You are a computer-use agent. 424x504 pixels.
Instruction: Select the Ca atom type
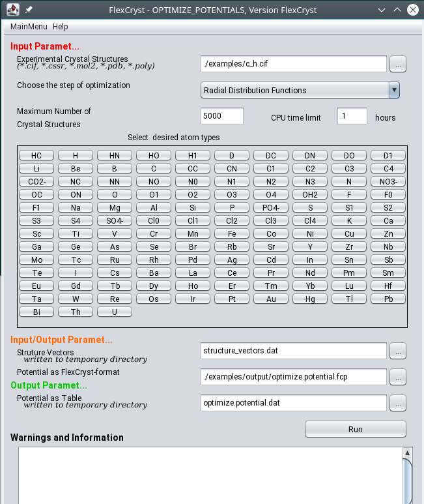[388, 220]
